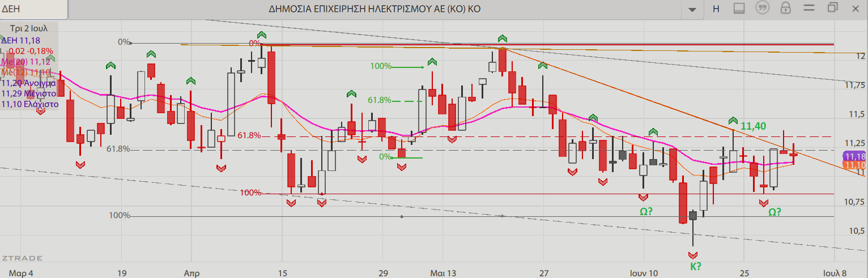868x278 pixels.
Task: Select the red 100% Fibonacci label
Action: 250,193
